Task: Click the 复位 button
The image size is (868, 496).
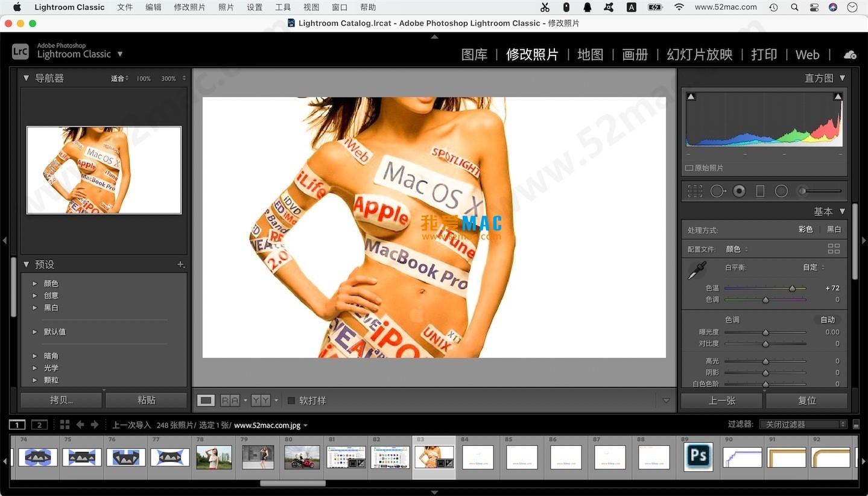Action: (806, 401)
